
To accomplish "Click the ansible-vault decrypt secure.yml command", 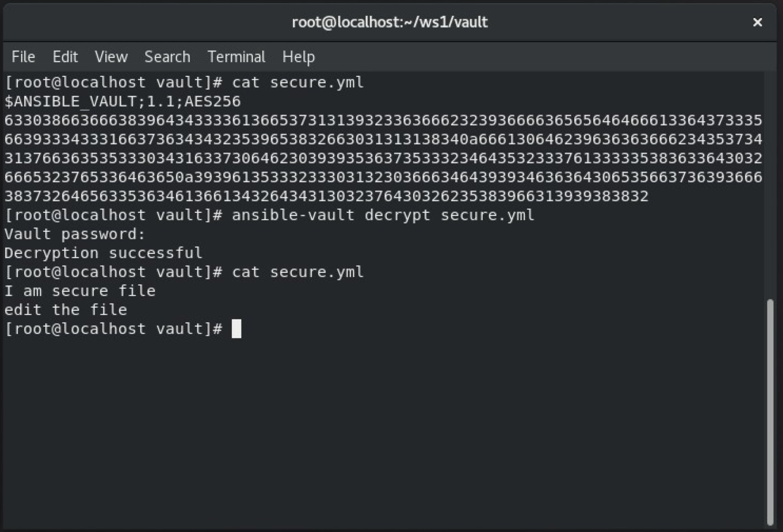I will click(x=383, y=215).
